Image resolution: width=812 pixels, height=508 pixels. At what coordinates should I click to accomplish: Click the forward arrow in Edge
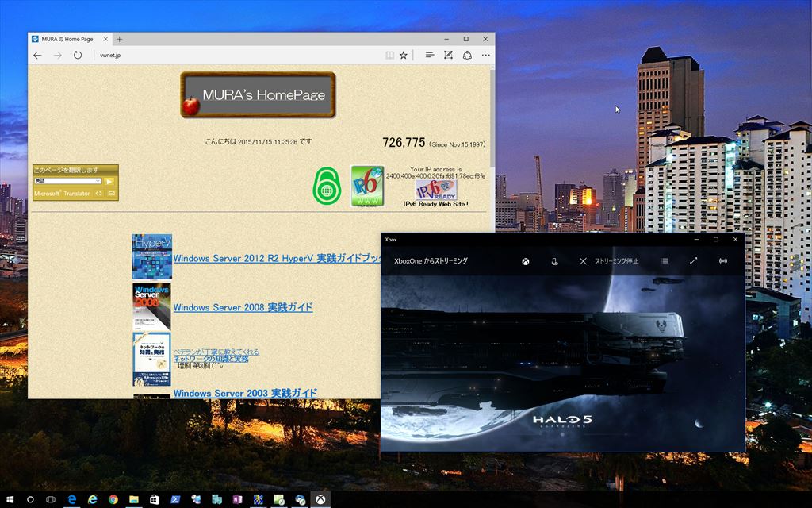click(x=57, y=55)
